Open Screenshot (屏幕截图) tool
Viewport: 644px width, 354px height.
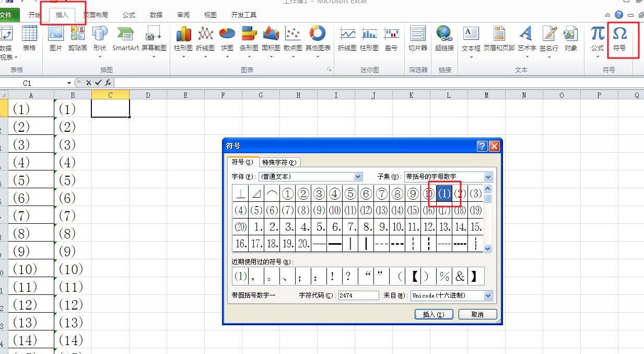pos(154,41)
